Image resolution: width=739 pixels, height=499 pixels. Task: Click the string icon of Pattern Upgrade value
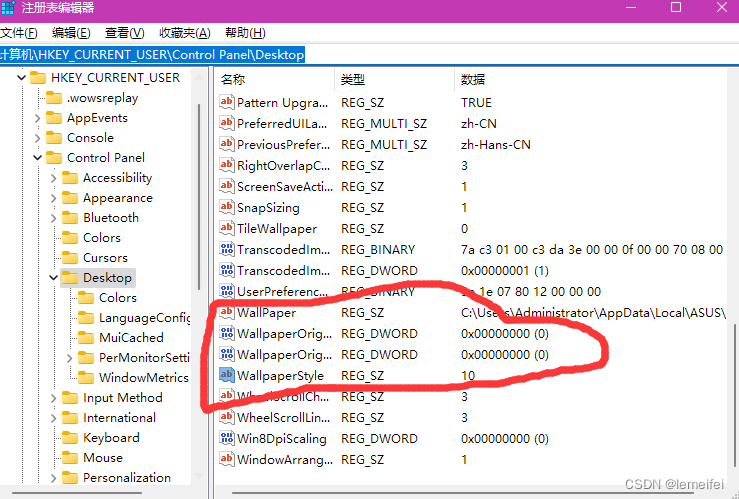(x=227, y=102)
